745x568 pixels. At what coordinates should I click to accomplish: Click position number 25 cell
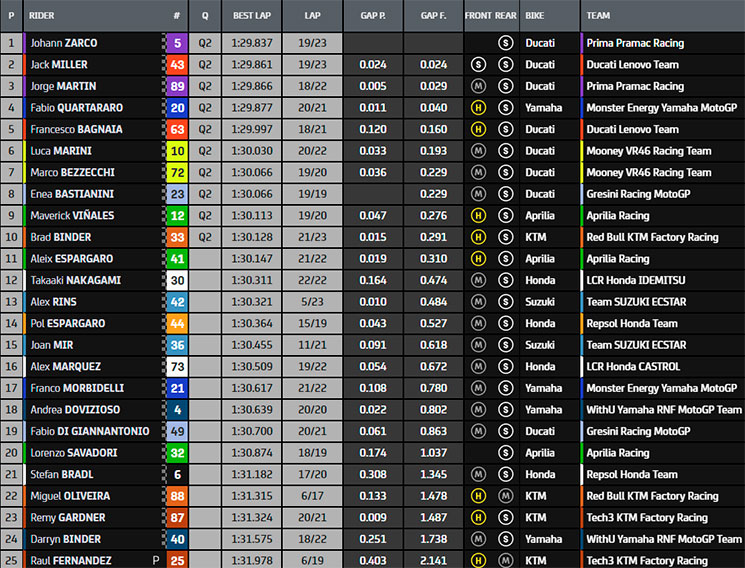11,560
